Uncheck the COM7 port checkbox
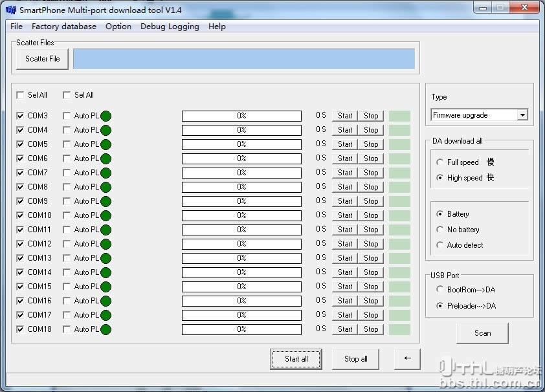The height and width of the screenshot is (392, 545). [x=21, y=173]
